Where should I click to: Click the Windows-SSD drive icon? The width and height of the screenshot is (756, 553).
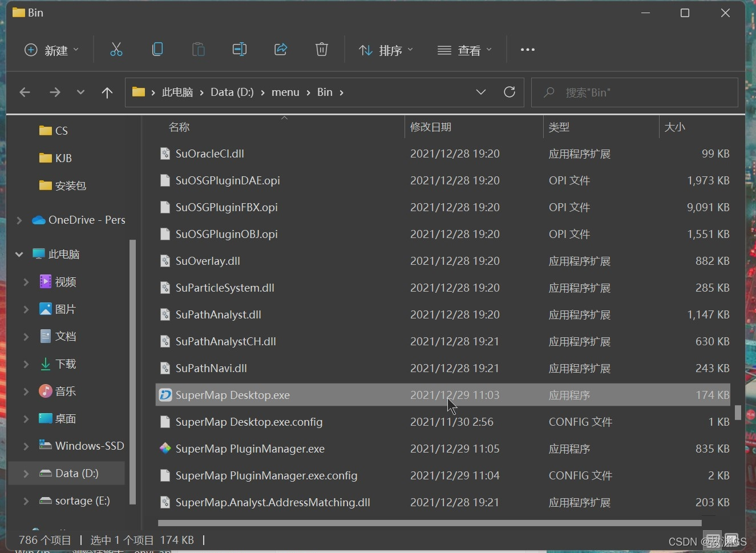coord(46,445)
